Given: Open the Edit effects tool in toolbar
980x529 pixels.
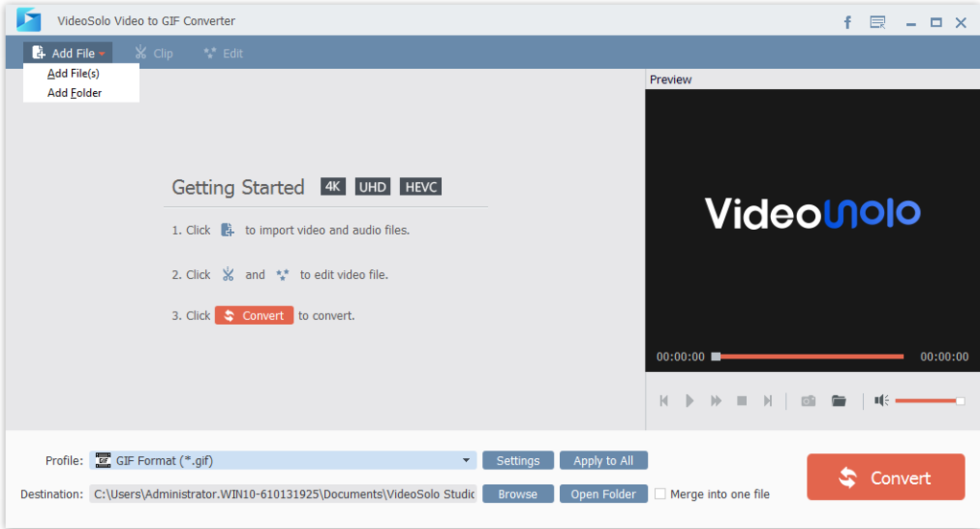Looking at the screenshot, I should 223,53.
